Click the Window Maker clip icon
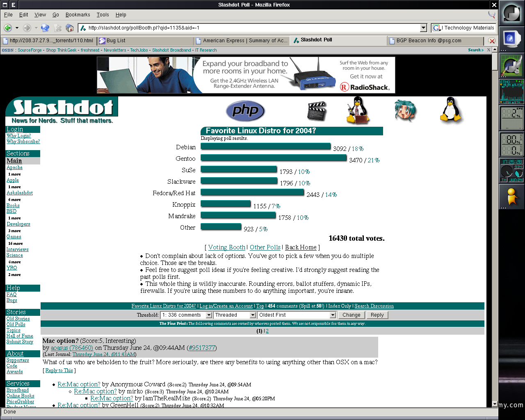525x420 pixels. [511, 13]
